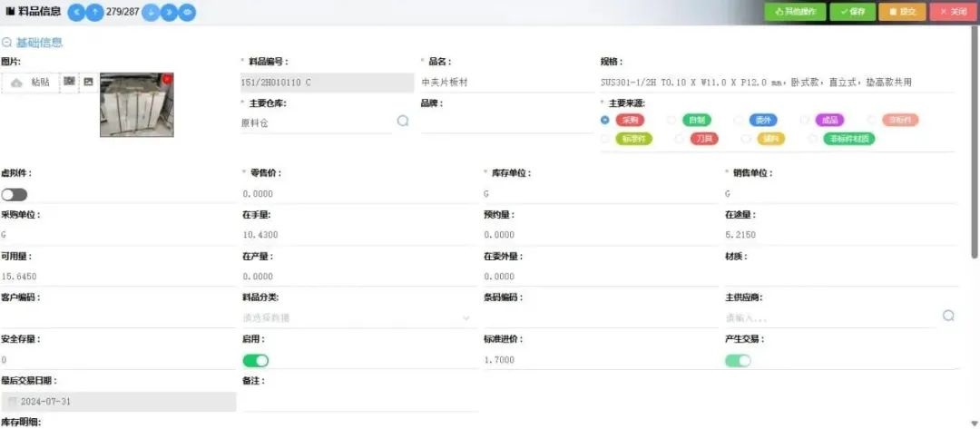Click the 主供应商 input field
The height and width of the screenshot is (429, 980).
coord(830,317)
